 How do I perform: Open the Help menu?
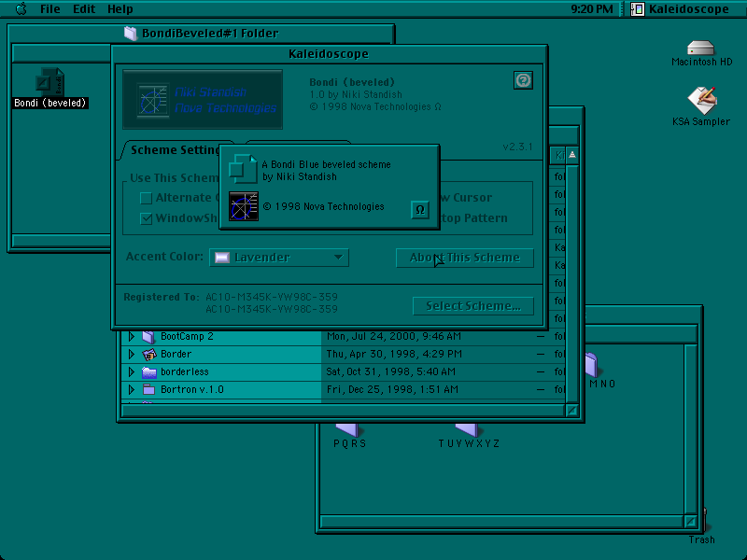coord(120,9)
